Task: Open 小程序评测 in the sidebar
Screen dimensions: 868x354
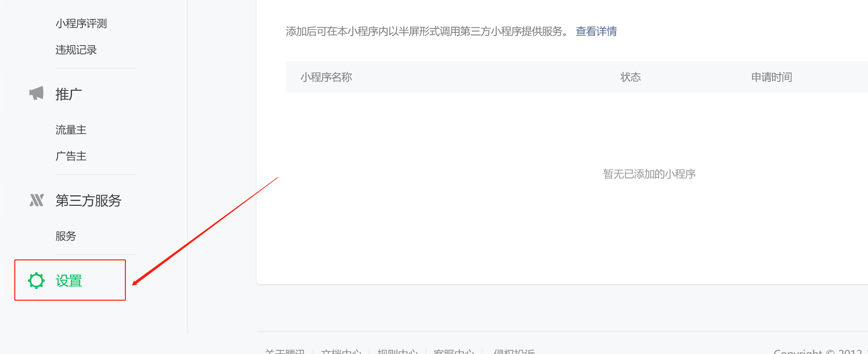Action: (81, 24)
